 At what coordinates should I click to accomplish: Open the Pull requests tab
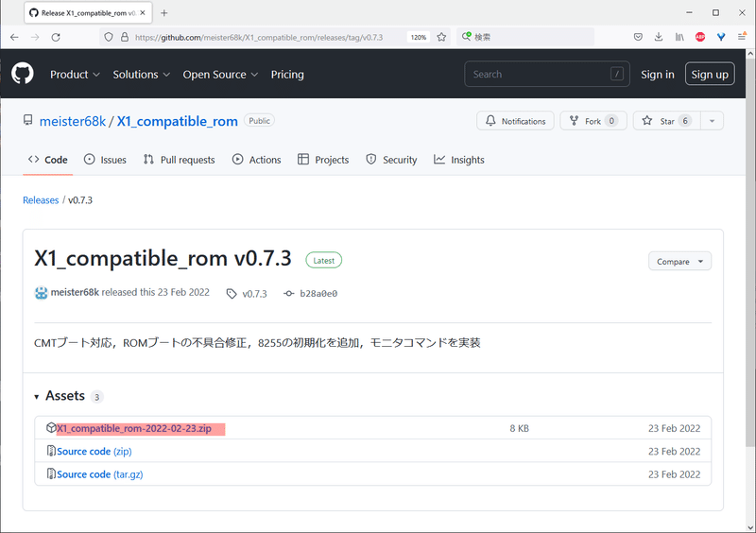[179, 160]
